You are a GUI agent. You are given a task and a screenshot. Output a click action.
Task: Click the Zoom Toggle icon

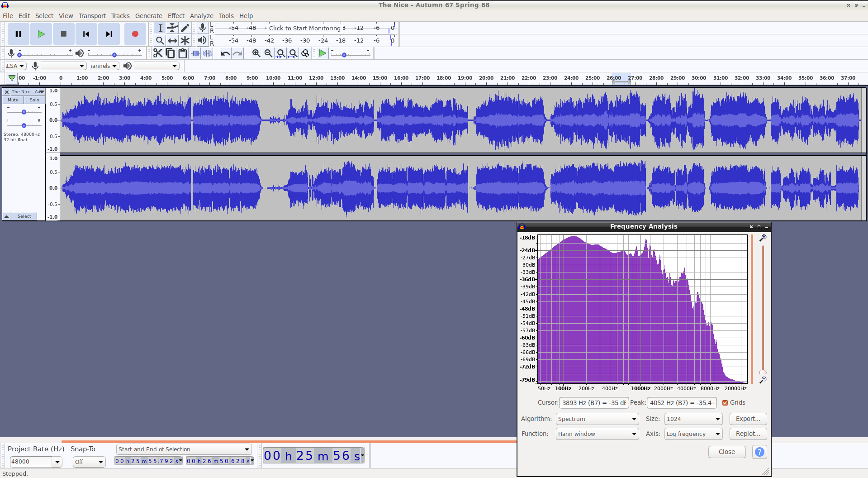[x=305, y=53]
